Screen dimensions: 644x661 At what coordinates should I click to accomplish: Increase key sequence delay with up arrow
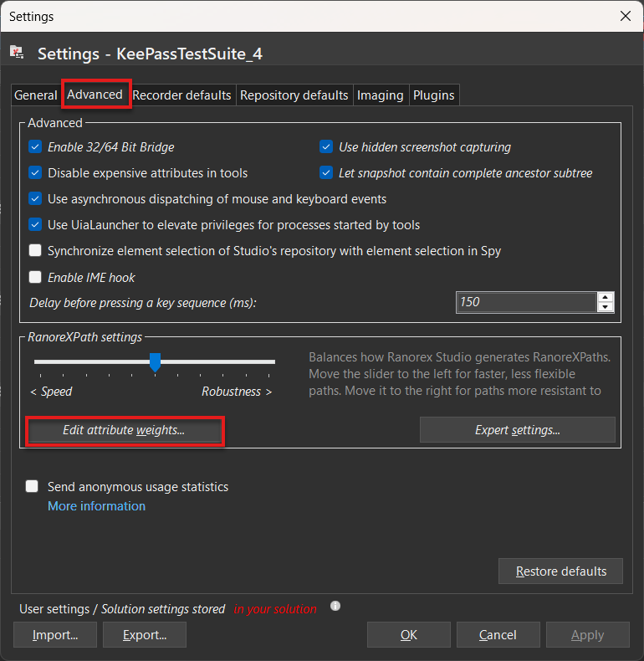pos(606,297)
